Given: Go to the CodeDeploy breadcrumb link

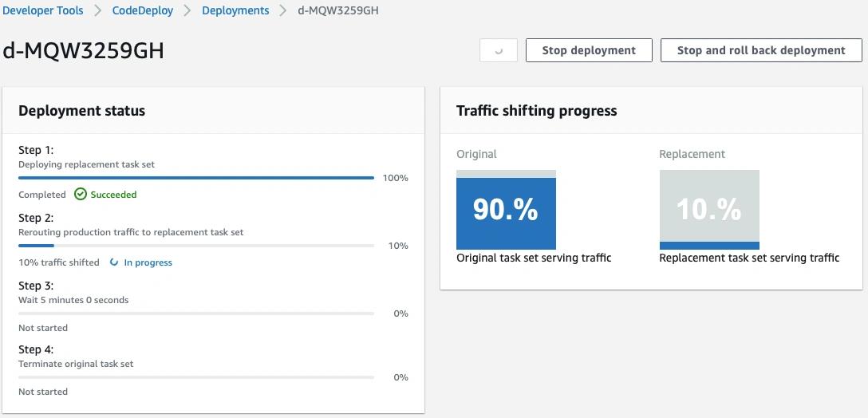Looking at the screenshot, I should click(x=143, y=10).
